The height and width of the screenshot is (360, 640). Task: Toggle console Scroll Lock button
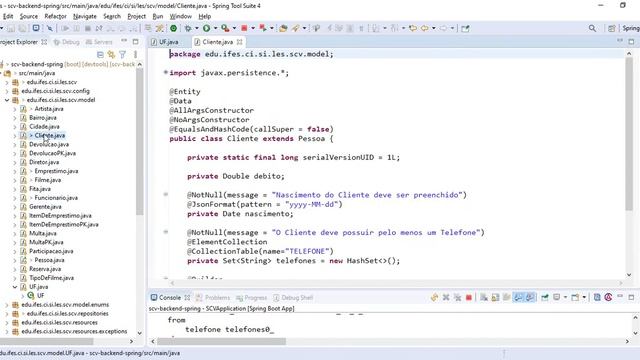pyautogui.click(x=495, y=298)
